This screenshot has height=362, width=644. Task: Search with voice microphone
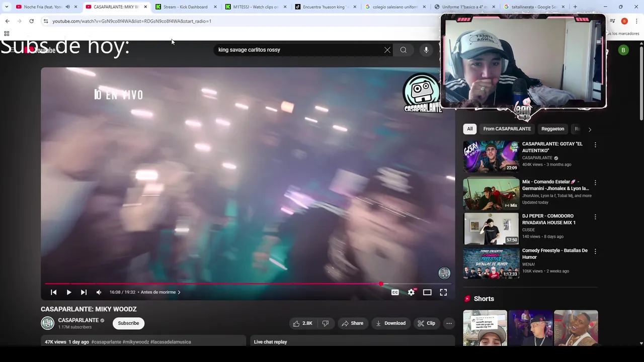(x=426, y=50)
